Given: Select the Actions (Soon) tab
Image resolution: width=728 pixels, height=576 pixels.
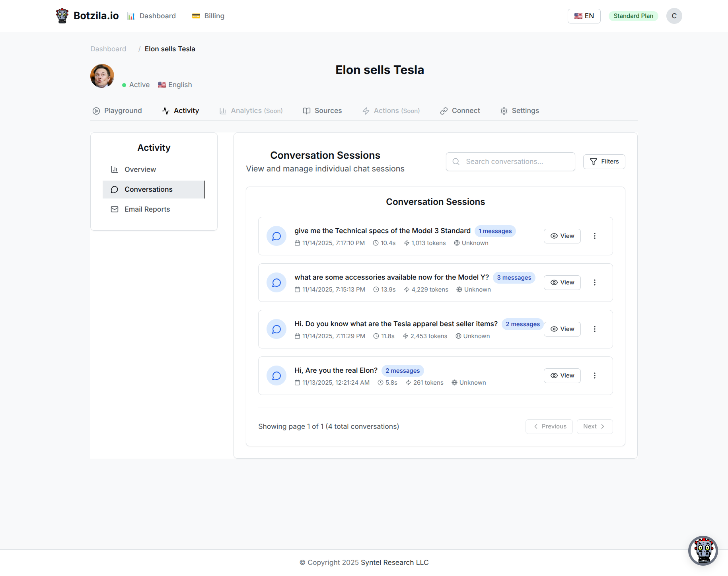Looking at the screenshot, I should pos(391,111).
